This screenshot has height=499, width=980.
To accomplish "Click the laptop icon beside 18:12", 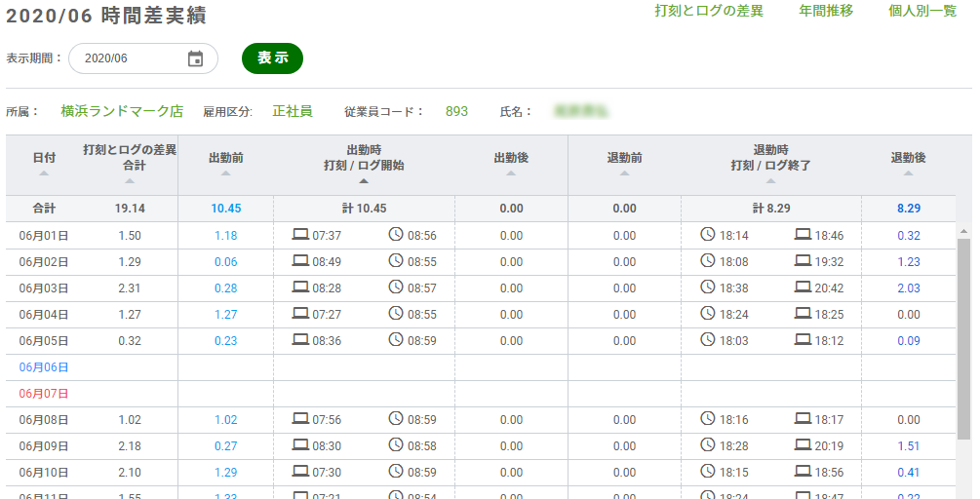I will (804, 340).
